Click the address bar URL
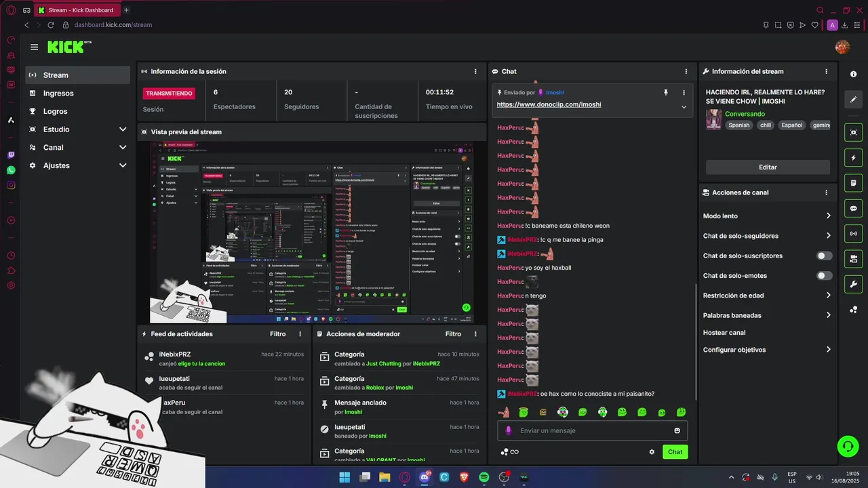Viewport: 868px width, 488px height. pos(113,25)
